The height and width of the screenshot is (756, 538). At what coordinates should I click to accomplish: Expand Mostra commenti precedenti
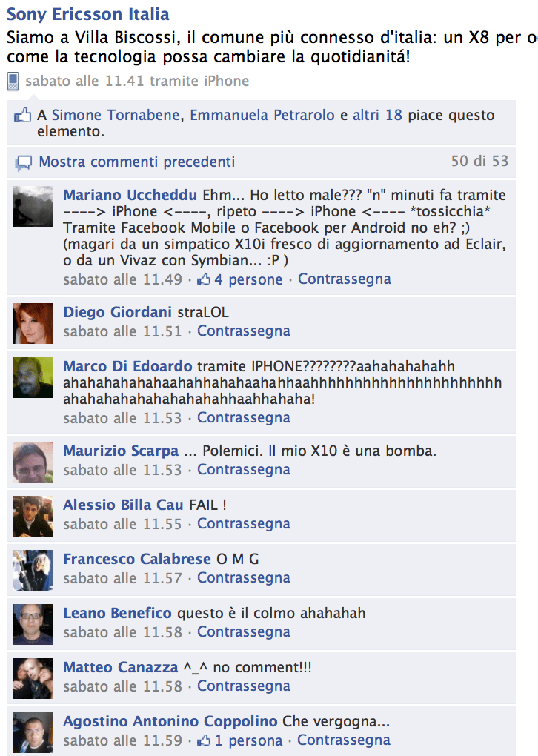[137, 162]
